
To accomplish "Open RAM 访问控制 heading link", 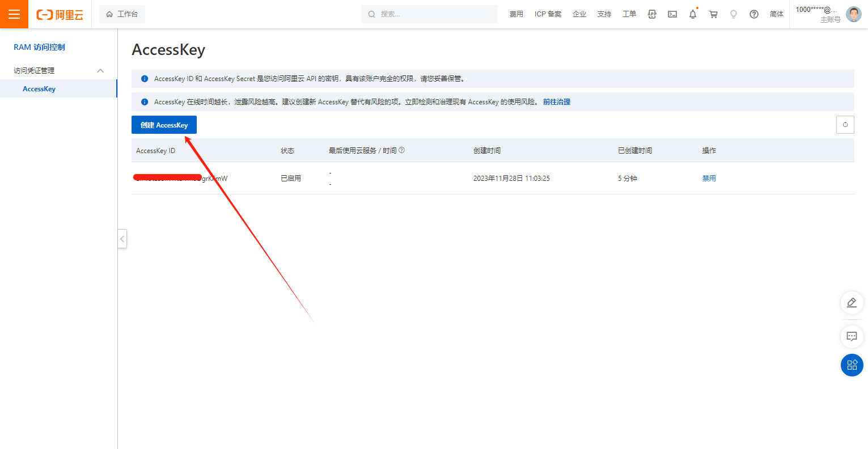I will (39, 47).
